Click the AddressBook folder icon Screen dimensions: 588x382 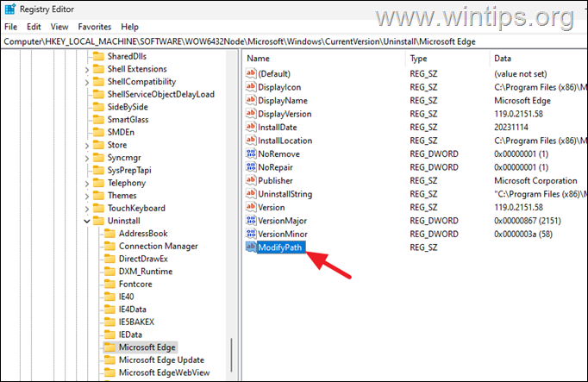click(x=109, y=234)
